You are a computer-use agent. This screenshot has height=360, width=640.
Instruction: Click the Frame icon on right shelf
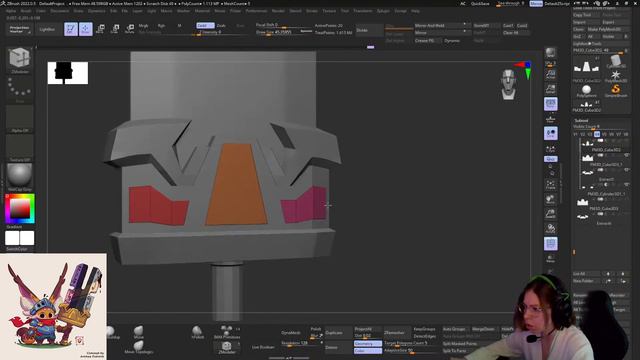click(x=550, y=185)
